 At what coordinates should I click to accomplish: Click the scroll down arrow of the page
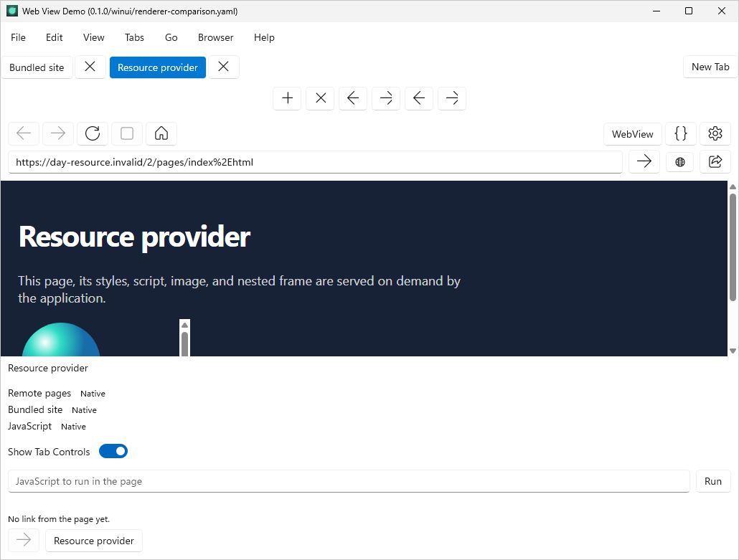[x=733, y=351]
